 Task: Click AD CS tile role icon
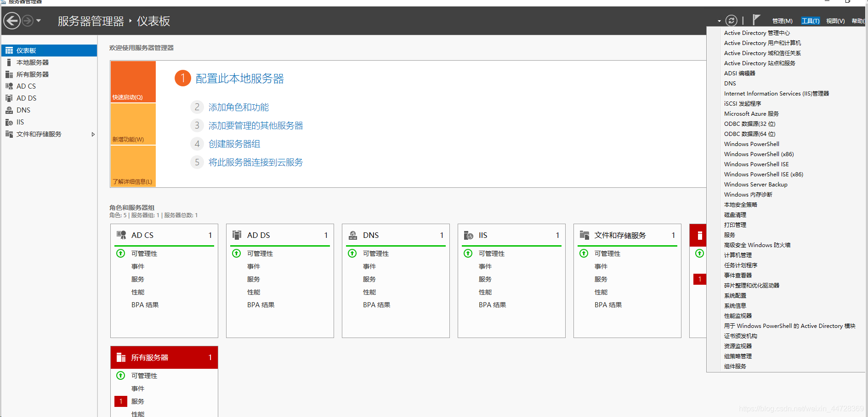(121, 235)
